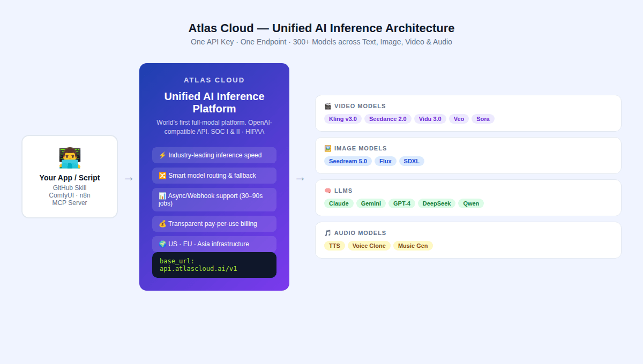Select the Kling v3.0 model badge
This screenshot has width=643, height=364.
click(343, 118)
